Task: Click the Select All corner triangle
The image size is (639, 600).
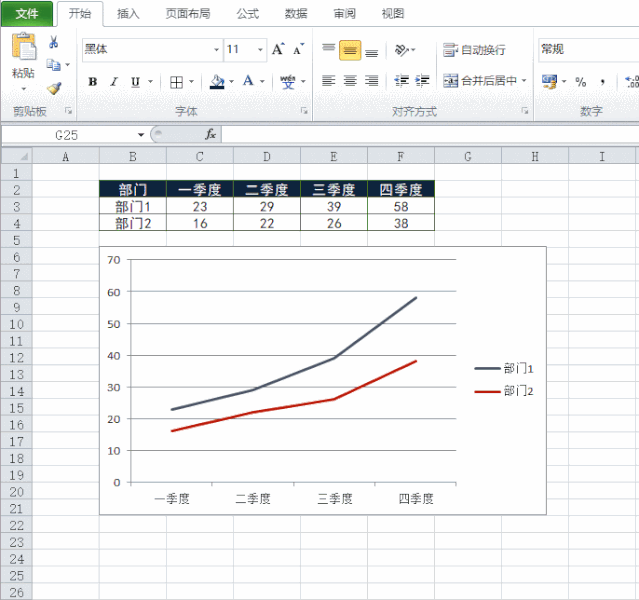Action: [x=17, y=156]
